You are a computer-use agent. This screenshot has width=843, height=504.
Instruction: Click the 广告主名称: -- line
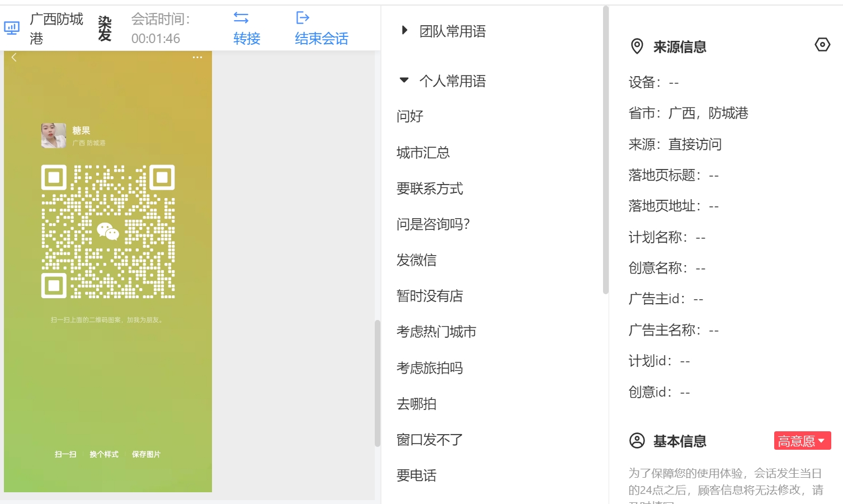click(x=674, y=330)
